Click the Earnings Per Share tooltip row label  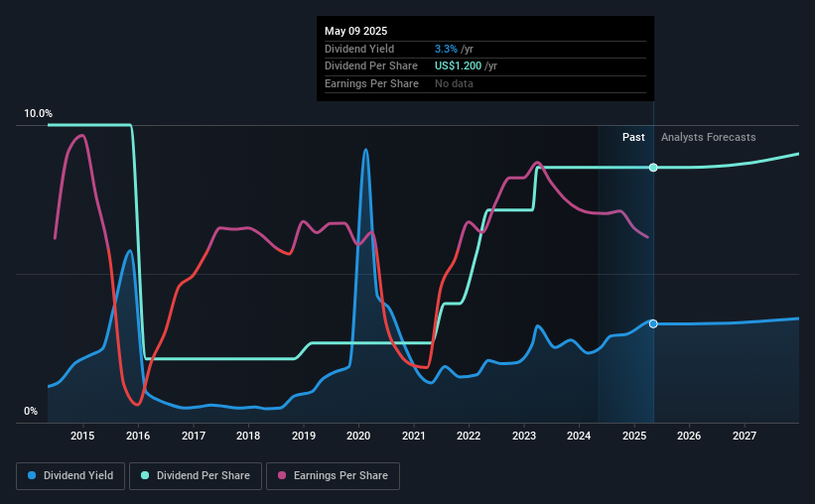pyautogui.click(x=371, y=83)
